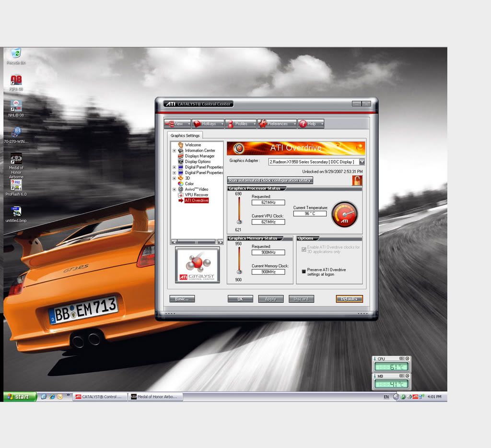Click the Color wheel icon in tree
The width and height of the screenshot is (491, 448).
(180, 184)
